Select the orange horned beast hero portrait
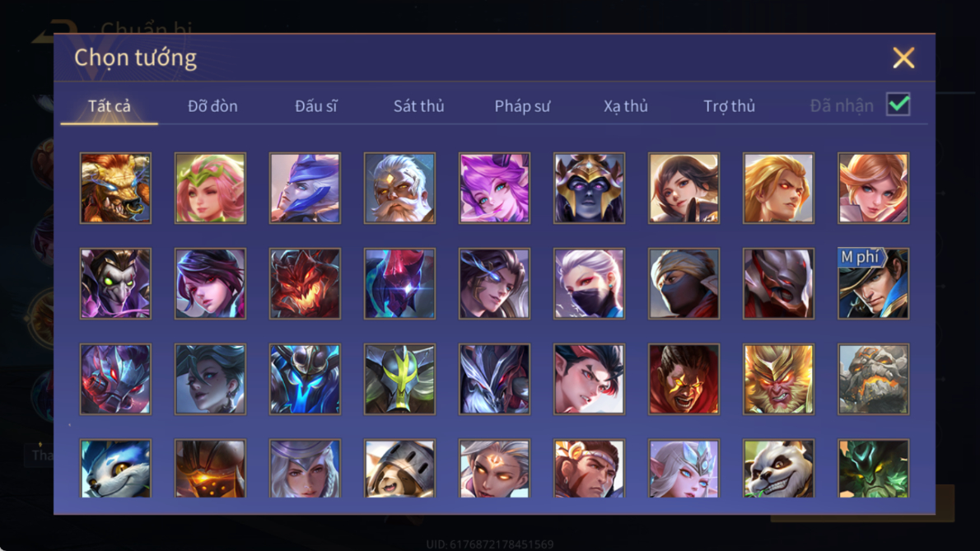 [115, 188]
